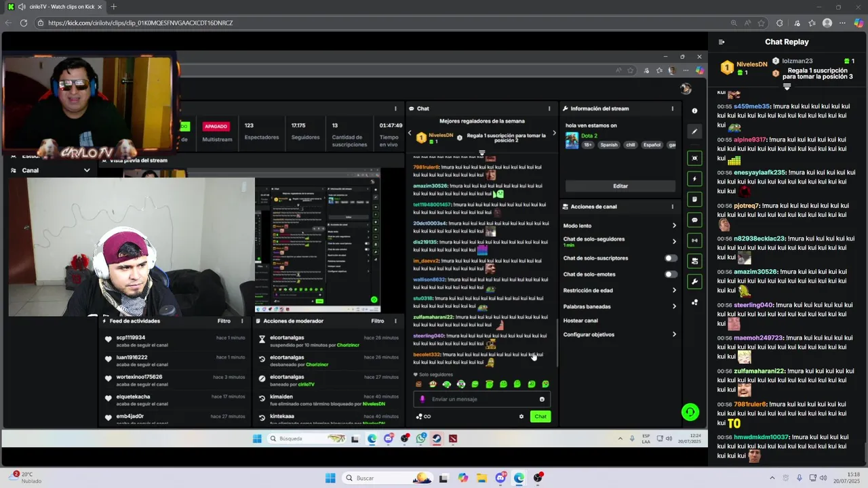Open Copilot in the browser toolbar
Screen dimensions: 868x488
click(859, 22)
